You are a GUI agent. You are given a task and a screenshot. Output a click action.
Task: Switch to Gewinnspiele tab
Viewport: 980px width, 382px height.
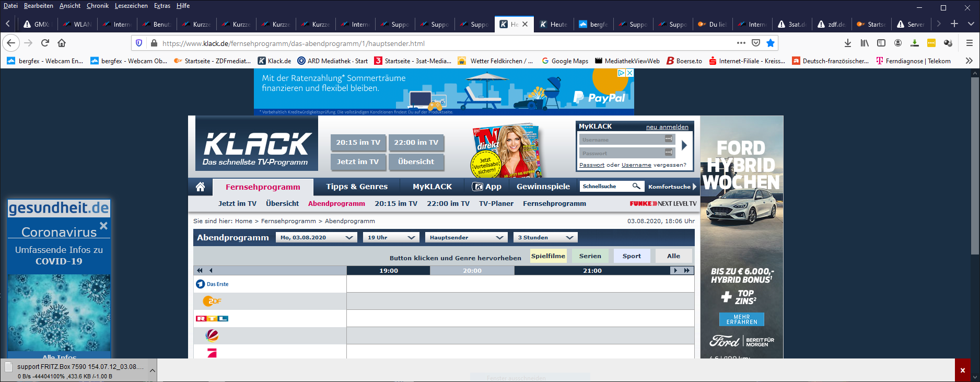pos(543,187)
